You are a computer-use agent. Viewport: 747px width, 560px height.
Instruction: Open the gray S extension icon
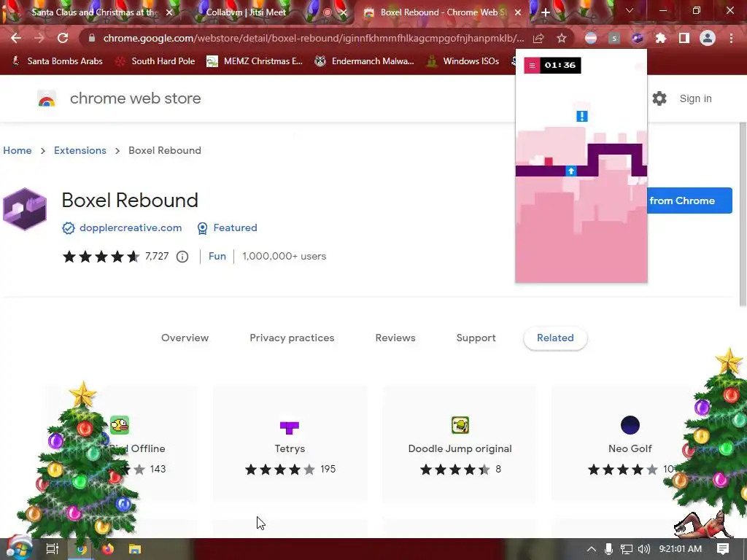(614, 38)
